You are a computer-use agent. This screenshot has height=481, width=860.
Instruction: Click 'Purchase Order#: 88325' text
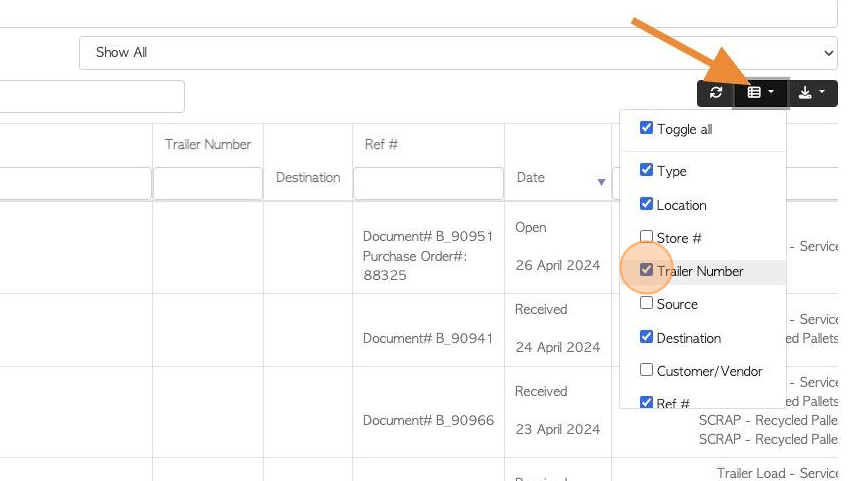coord(415,265)
